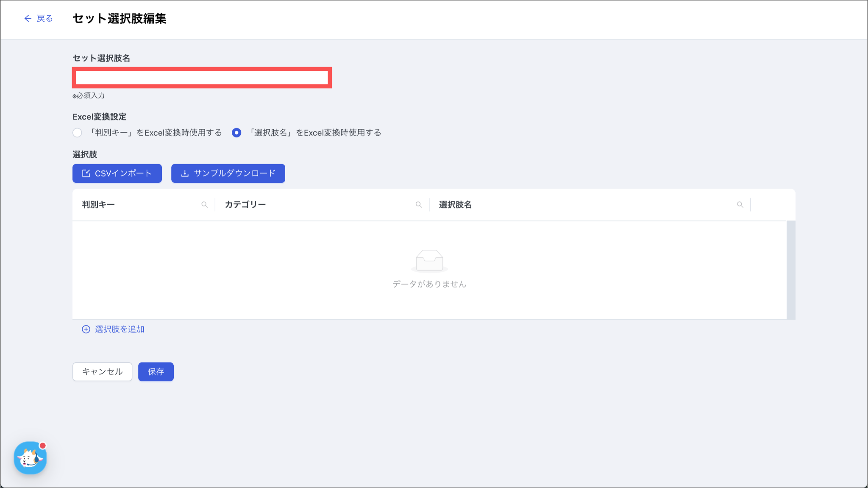Click the import icon on the CSVインポート button

86,173
